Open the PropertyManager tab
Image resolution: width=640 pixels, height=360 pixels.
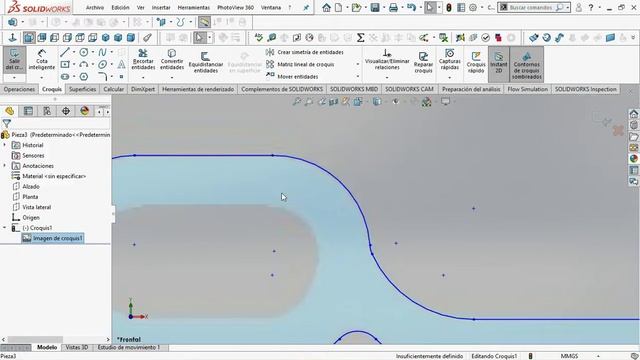(x=28, y=111)
